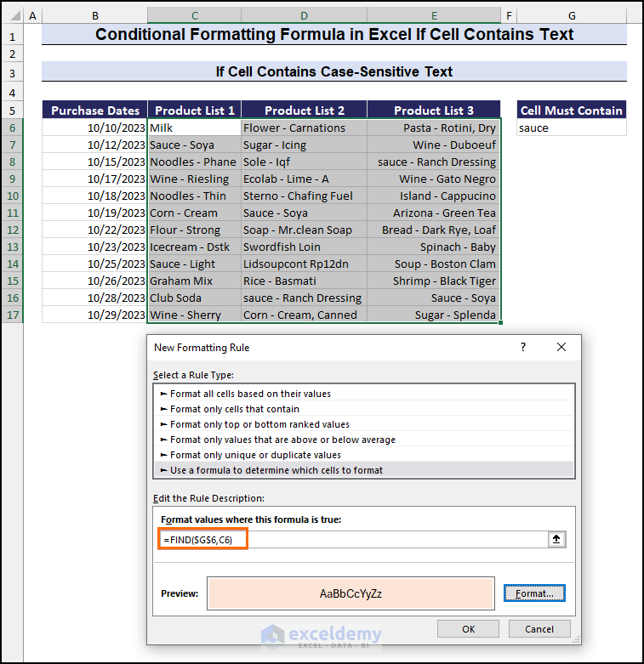Click date cell 10/10/2023
The width and height of the screenshot is (644, 664).
tap(95, 128)
